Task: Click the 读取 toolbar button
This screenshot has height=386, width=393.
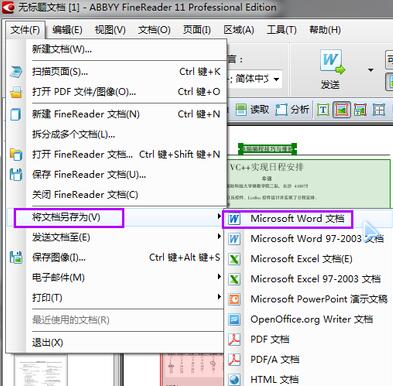Action: point(252,109)
